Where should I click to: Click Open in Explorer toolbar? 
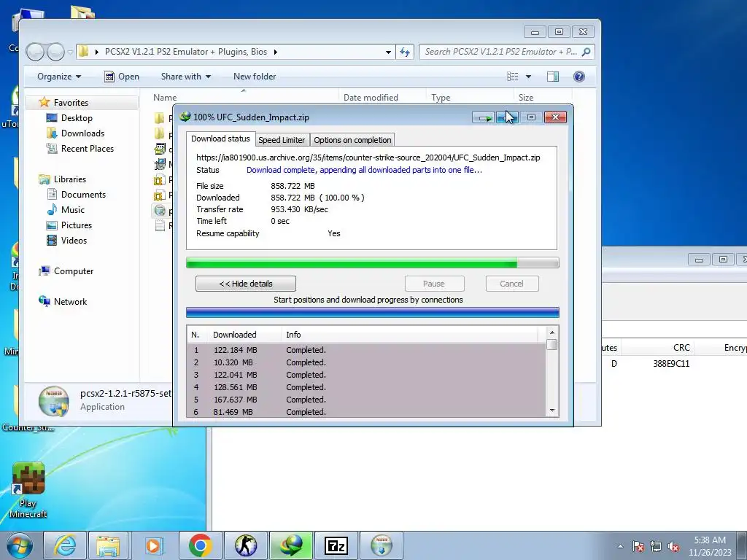(122, 77)
